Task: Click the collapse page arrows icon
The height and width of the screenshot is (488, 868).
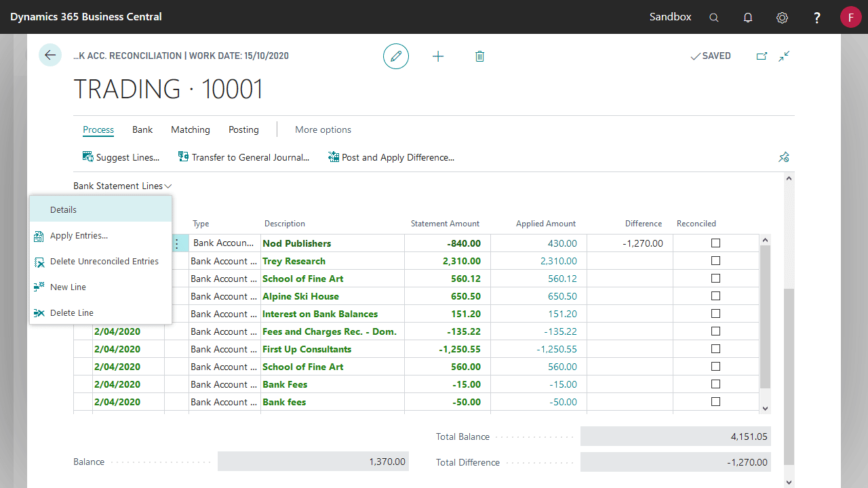Action: 784,56
